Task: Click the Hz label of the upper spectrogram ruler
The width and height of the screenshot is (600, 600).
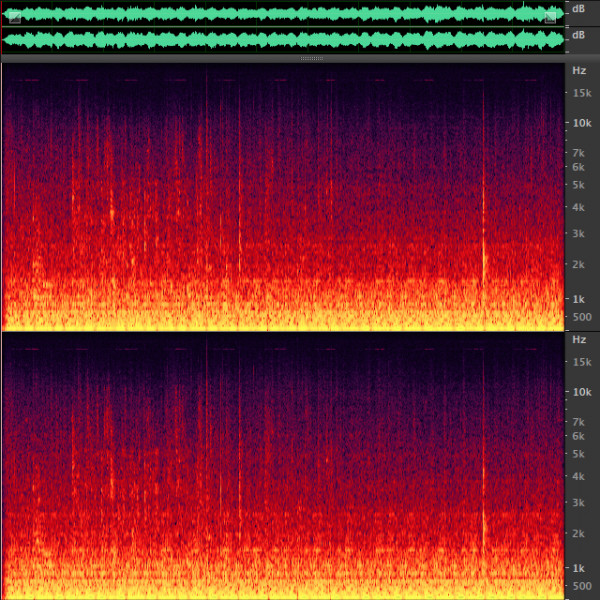Action: point(578,71)
